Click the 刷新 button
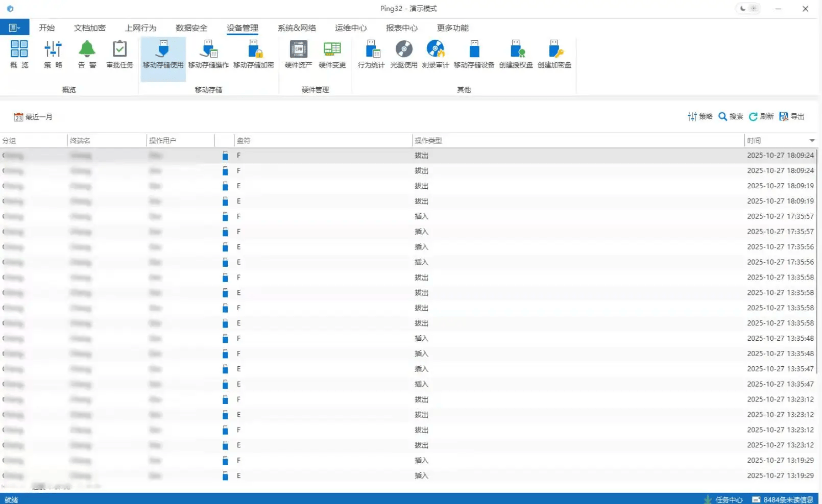 pos(761,117)
